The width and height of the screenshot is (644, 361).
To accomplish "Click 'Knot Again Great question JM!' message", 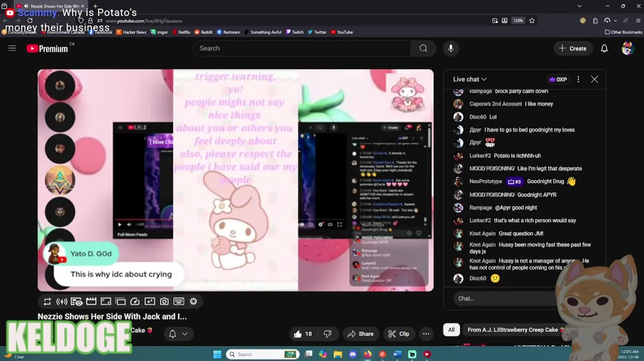I will pyautogui.click(x=506, y=234).
